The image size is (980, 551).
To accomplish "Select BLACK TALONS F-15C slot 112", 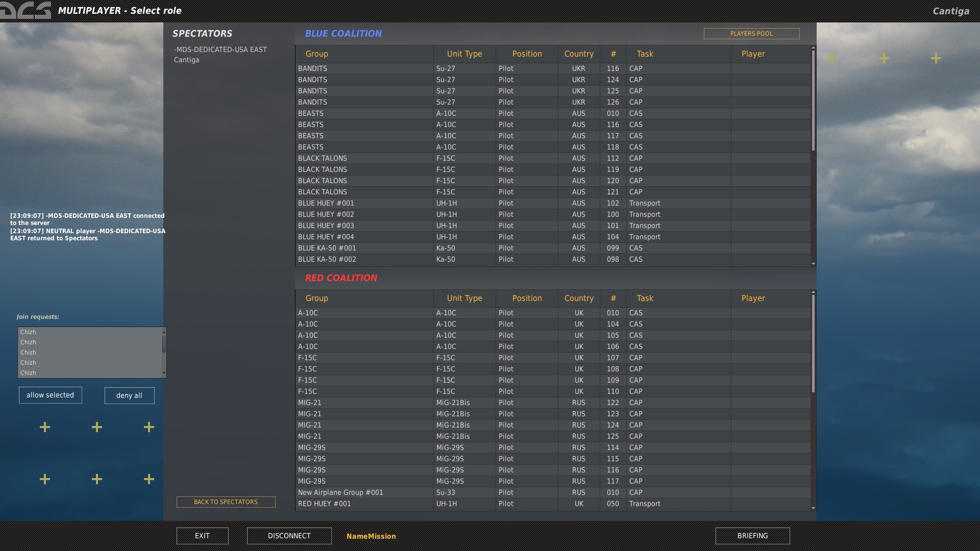I will [x=553, y=158].
